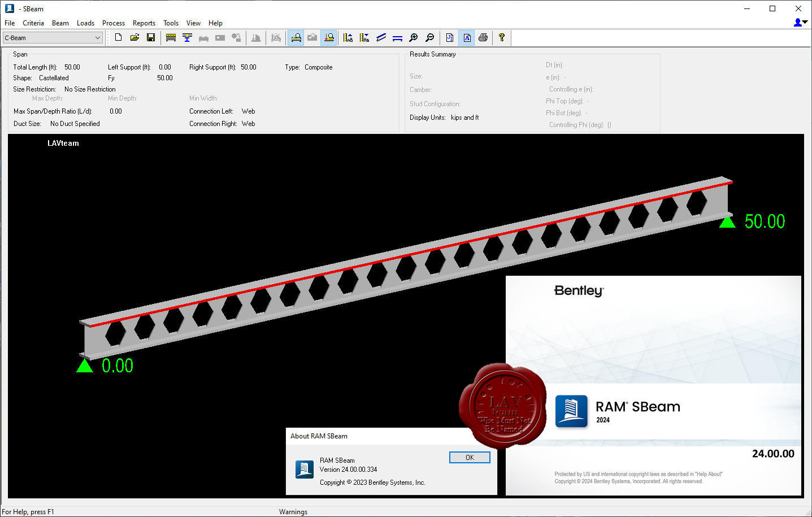This screenshot has width=812, height=517.
Task: Switch to the flat 2D beam view icon
Action: pyautogui.click(x=397, y=38)
